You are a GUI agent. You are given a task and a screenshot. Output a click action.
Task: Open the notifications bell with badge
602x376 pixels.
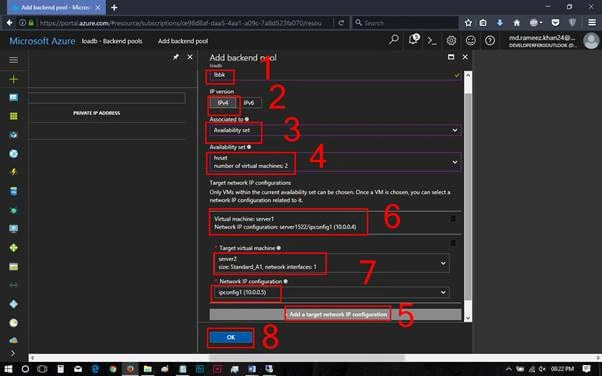click(413, 40)
